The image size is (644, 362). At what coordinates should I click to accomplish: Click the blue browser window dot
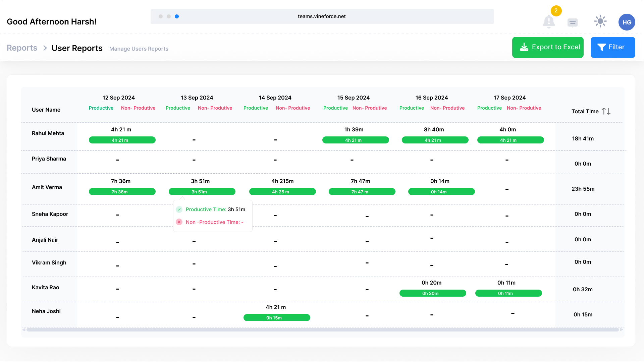point(177,16)
